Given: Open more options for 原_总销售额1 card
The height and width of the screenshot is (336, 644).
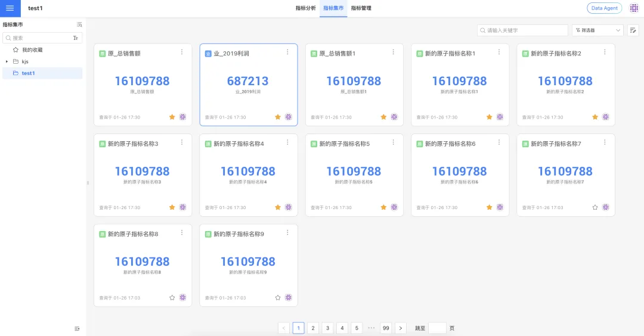Looking at the screenshot, I should coord(393,52).
